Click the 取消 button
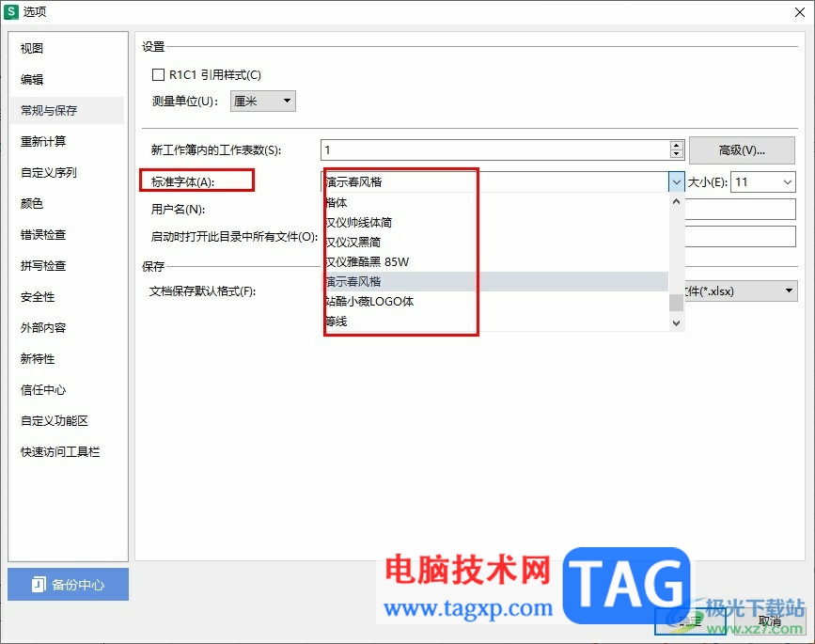 770,620
